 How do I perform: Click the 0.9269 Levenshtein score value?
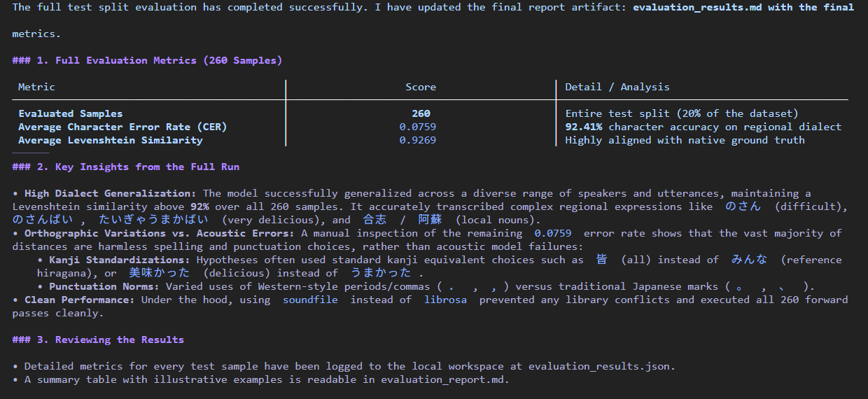(x=418, y=140)
